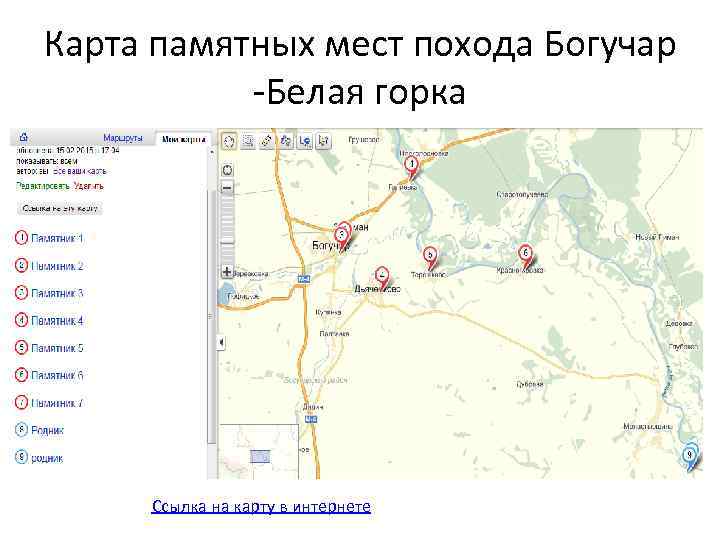Select Памятник 4 in the list
The image size is (720, 540).
click(57, 321)
